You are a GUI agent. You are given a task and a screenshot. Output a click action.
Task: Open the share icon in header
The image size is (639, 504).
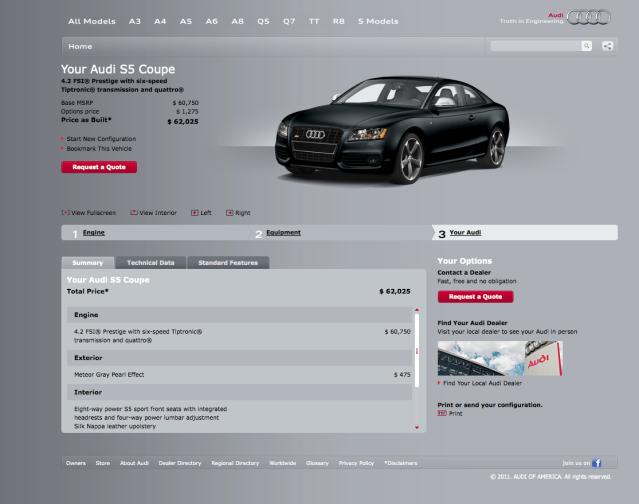click(607, 46)
